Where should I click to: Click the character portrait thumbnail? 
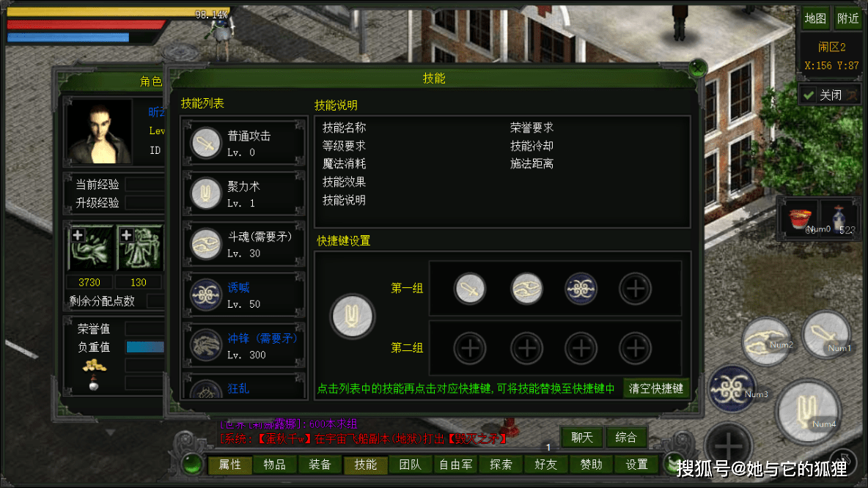click(x=100, y=132)
